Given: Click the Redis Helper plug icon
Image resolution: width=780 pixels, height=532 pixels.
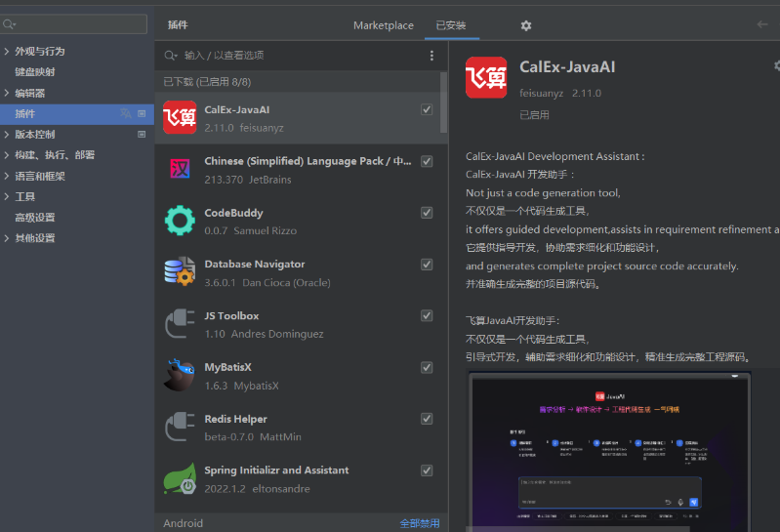Looking at the screenshot, I should click(180, 427).
